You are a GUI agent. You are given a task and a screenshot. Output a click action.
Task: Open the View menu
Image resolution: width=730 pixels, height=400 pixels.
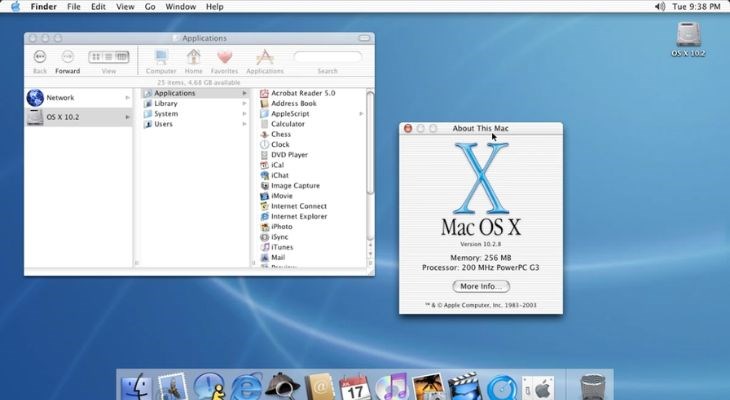[x=125, y=7]
